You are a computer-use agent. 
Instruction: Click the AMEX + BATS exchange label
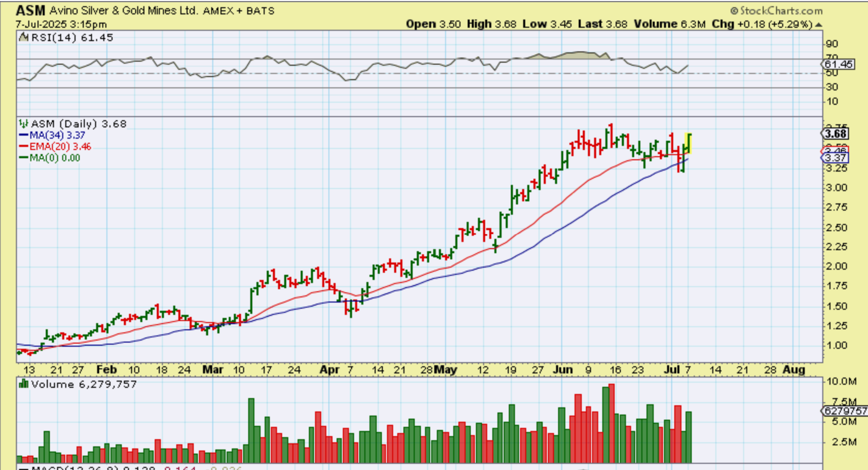point(239,11)
